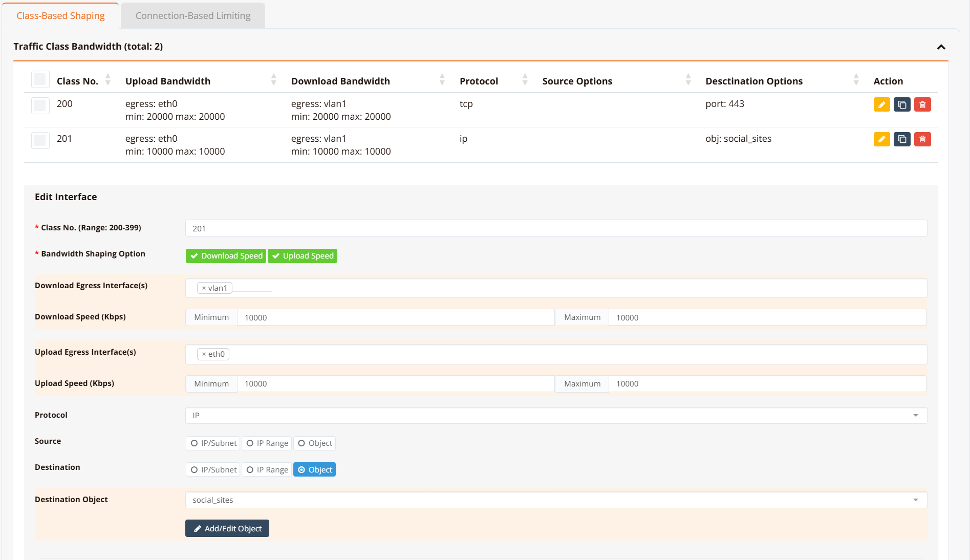Click the copy icon for class 200
The width and height of the screenshot is (970, 560).
click(x=902, y=104)
